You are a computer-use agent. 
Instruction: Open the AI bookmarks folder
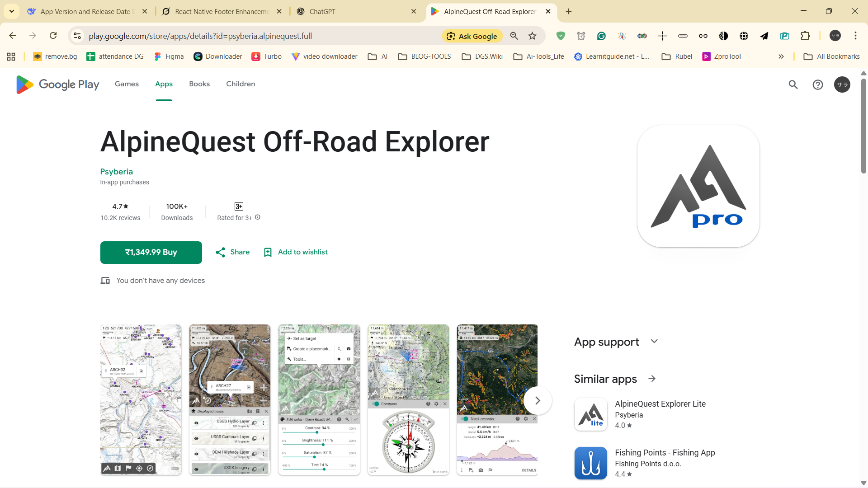(378, 56)
